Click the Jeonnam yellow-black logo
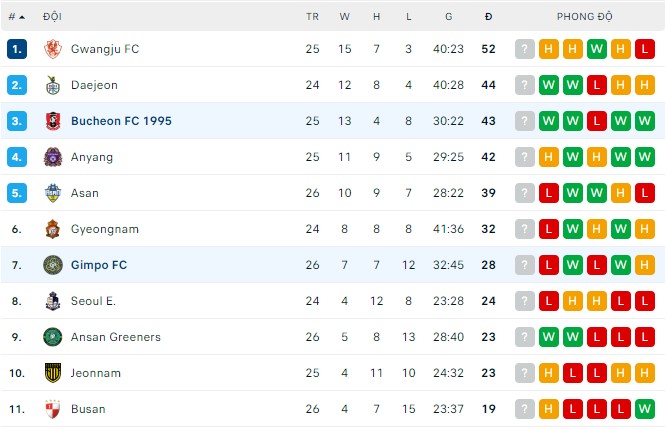Screen dimensions: 667x430 [x=53, y=373]
